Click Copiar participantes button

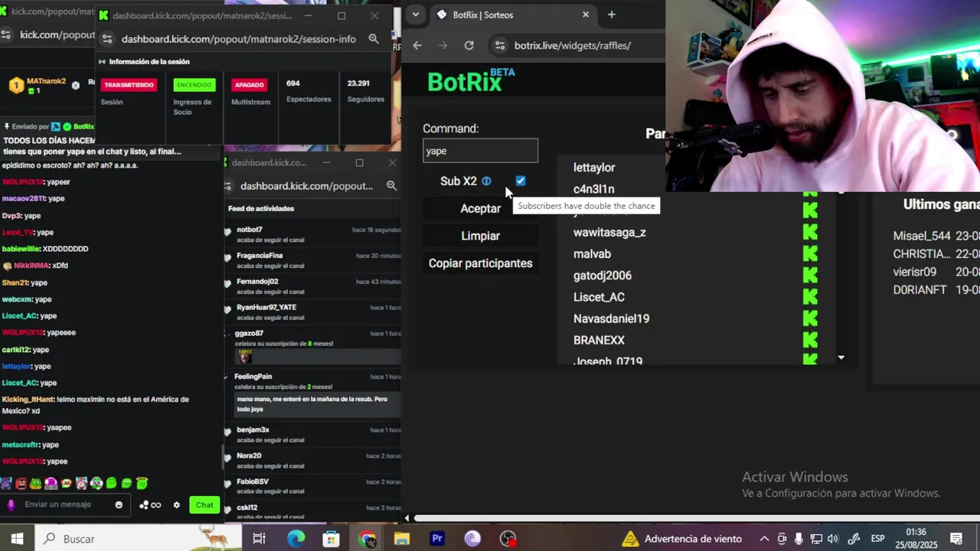481,263
